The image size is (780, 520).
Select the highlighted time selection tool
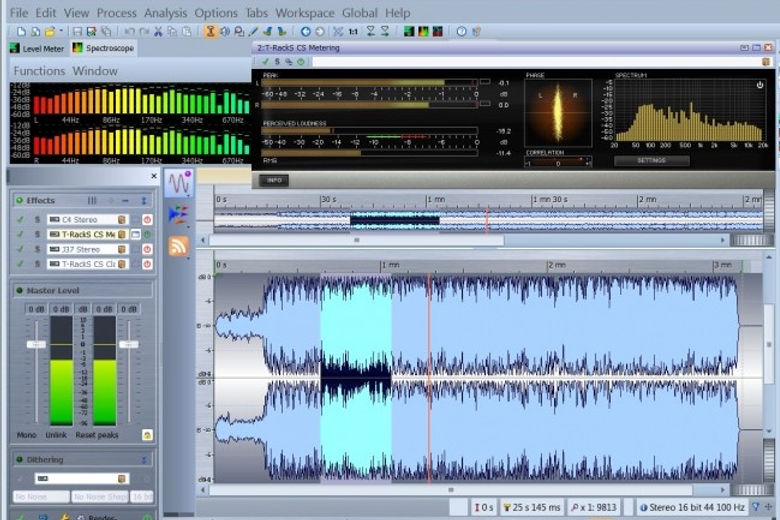point(210,31)
